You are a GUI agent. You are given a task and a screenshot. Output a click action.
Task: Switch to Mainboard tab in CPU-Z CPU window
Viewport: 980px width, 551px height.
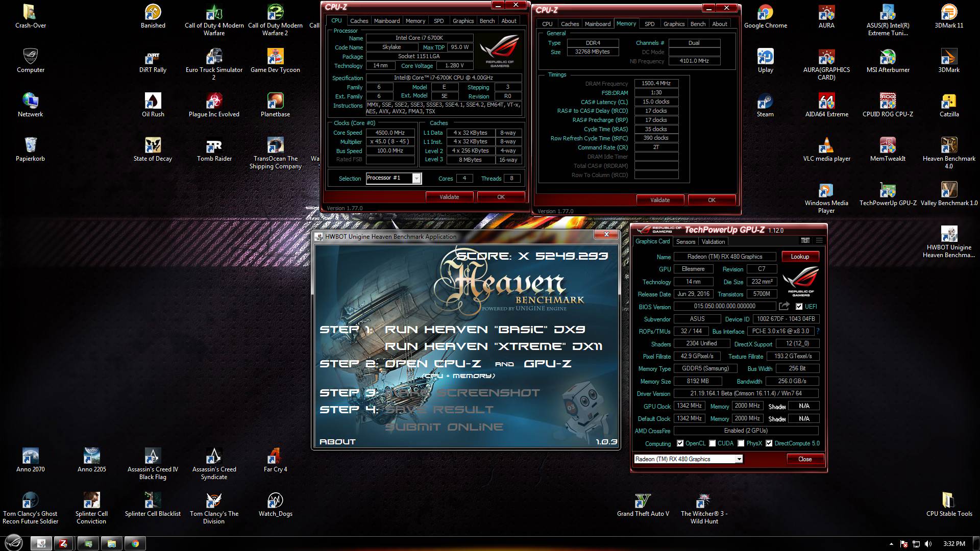(x=387, y=21)
